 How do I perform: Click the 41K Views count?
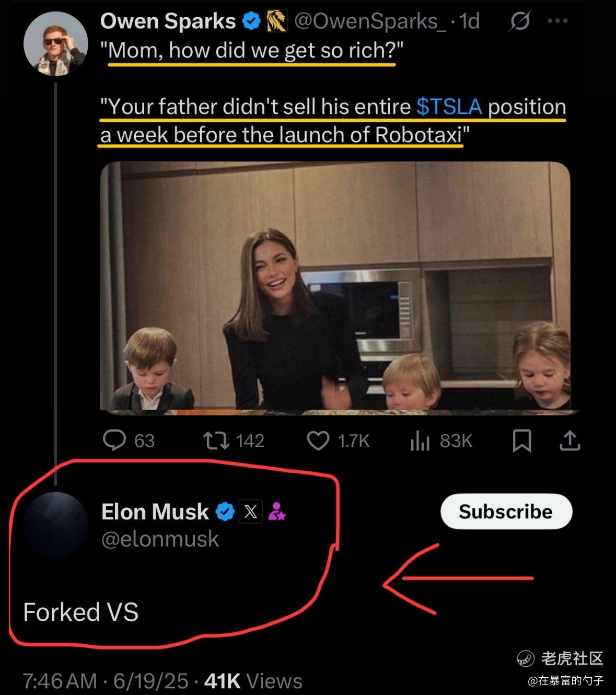[253, 681]
